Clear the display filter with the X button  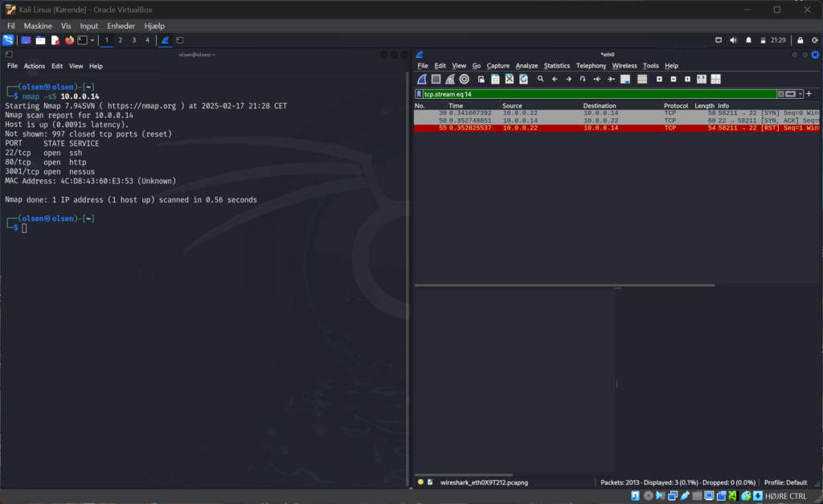click(x=780, y=94)
